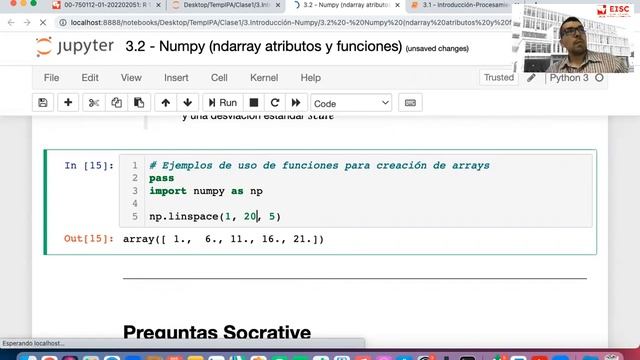
Task: Go forward in browser history
Action: 27,23
